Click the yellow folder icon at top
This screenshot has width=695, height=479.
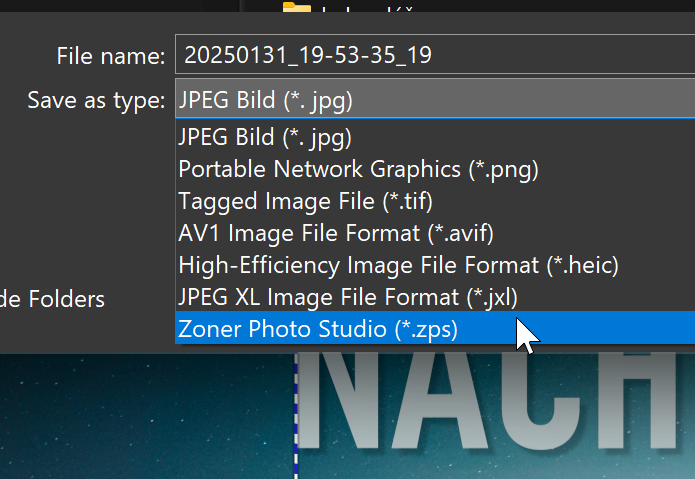point(297,10)
